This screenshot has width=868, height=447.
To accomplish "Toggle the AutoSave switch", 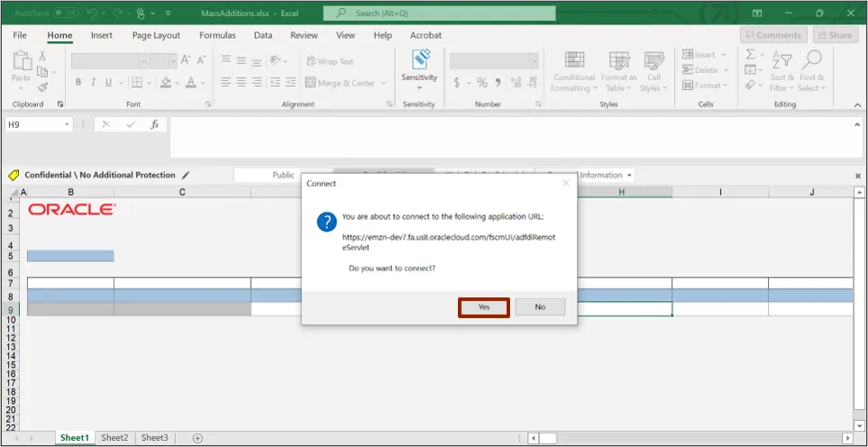I will pyautogui.click(x=66, y=14).
